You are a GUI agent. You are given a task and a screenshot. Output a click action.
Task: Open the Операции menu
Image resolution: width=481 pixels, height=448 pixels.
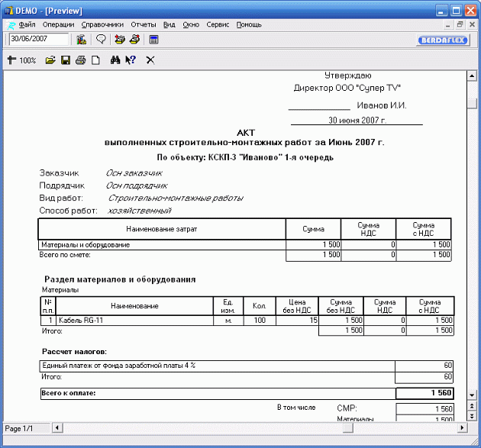pos(58,24)
